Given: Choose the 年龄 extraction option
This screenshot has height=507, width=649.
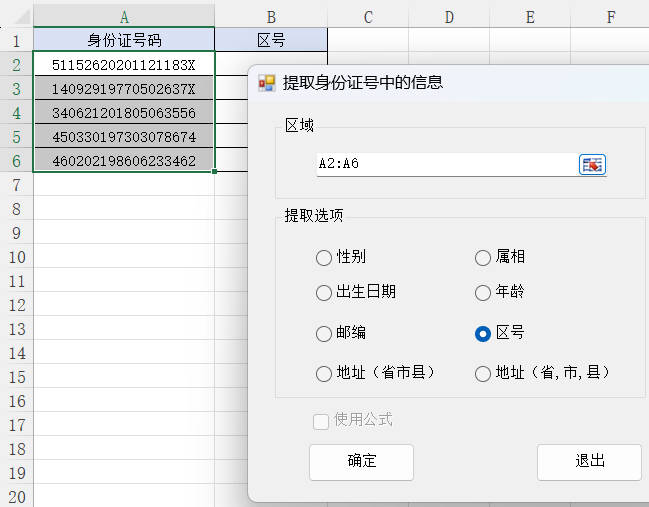Looking at the screenshot, I should coord(483,293).
